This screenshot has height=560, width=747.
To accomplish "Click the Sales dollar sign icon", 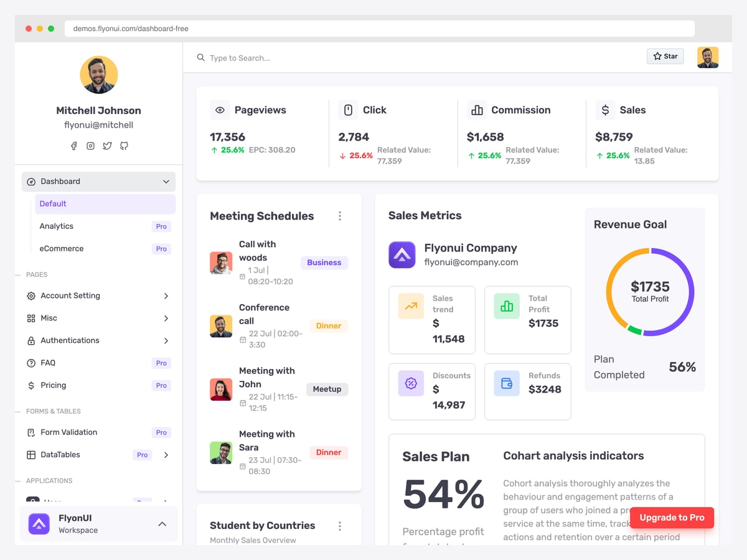I will coord(605,110).
